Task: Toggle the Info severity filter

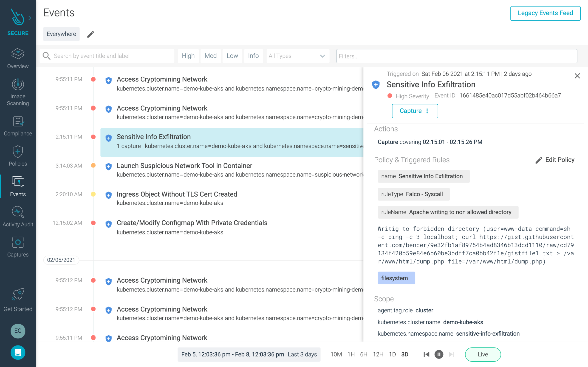Action: (x=253, y=56)
